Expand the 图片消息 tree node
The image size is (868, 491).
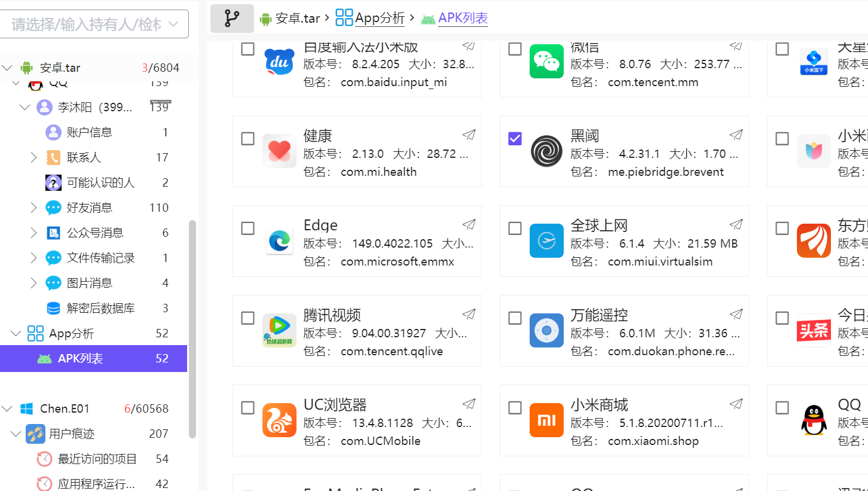click(34, 283)
